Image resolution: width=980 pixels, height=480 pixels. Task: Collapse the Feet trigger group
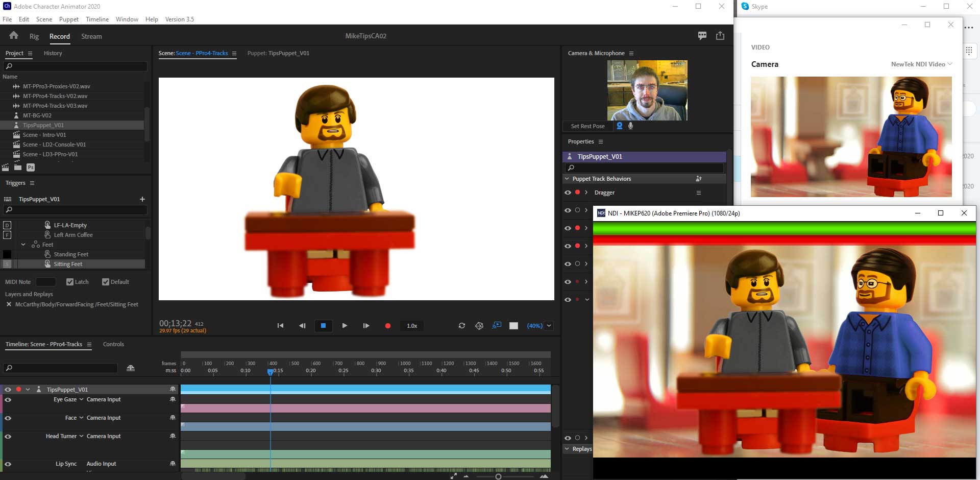coord(23,245)
